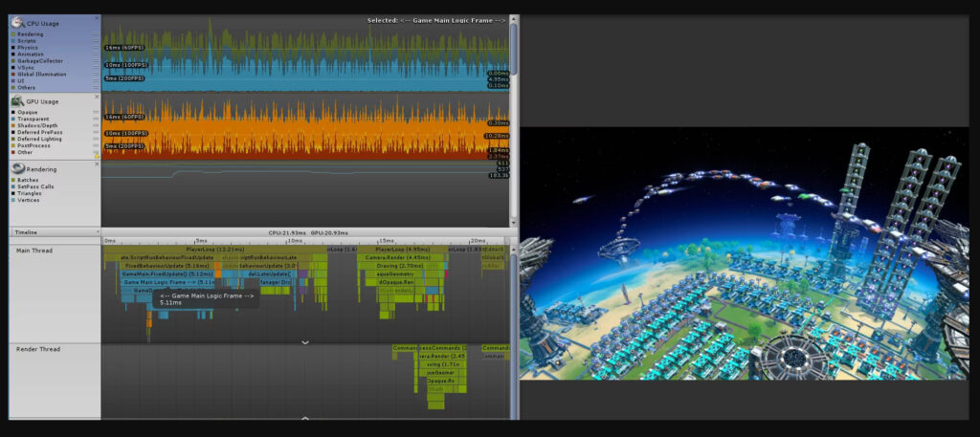Select the FixedBehaviourUpdate (5.16ms) sample
Screen dimensions: 980x437
pos(167,265)
